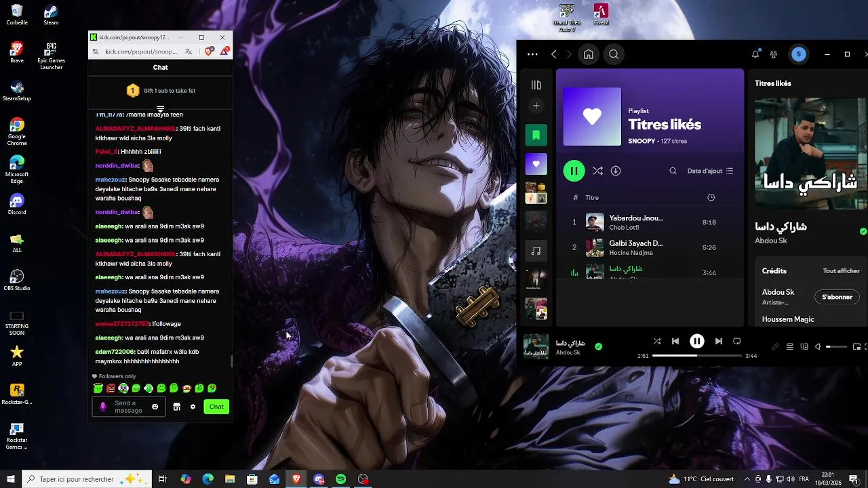Click the taskbar search box Taper ici pour rechercher
This screenshot has height=488, width=868.
85,479
